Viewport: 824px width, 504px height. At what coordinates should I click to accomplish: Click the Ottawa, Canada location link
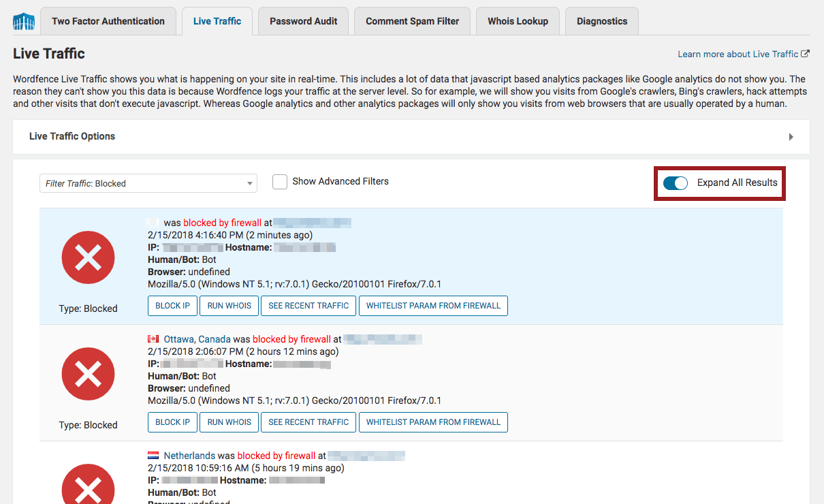pos(197,339)
